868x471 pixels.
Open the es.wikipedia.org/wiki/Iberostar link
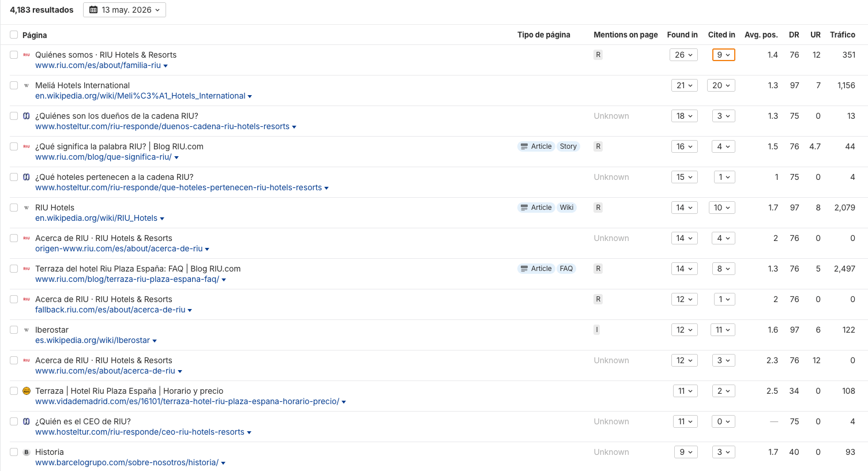click(92, 340)
